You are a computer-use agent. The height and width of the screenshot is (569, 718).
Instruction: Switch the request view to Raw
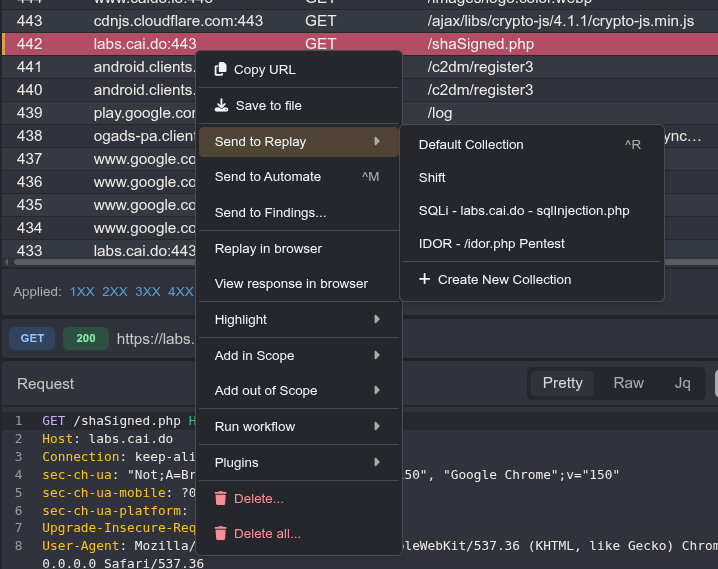click(628, 383)
